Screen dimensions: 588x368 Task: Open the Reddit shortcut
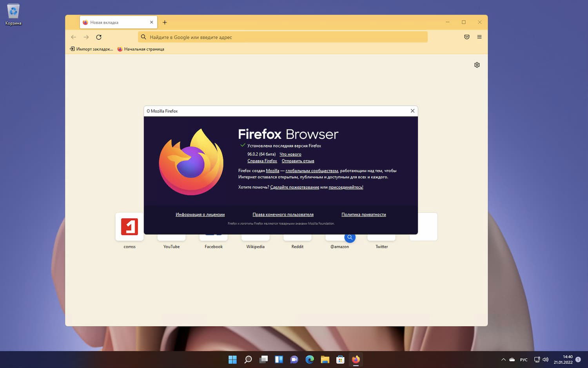tap(298, 242)
